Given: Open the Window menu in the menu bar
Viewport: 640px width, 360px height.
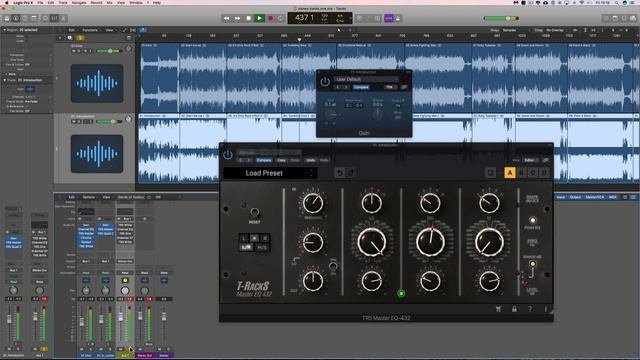Looking at the screenshot, I should point(136,2).
